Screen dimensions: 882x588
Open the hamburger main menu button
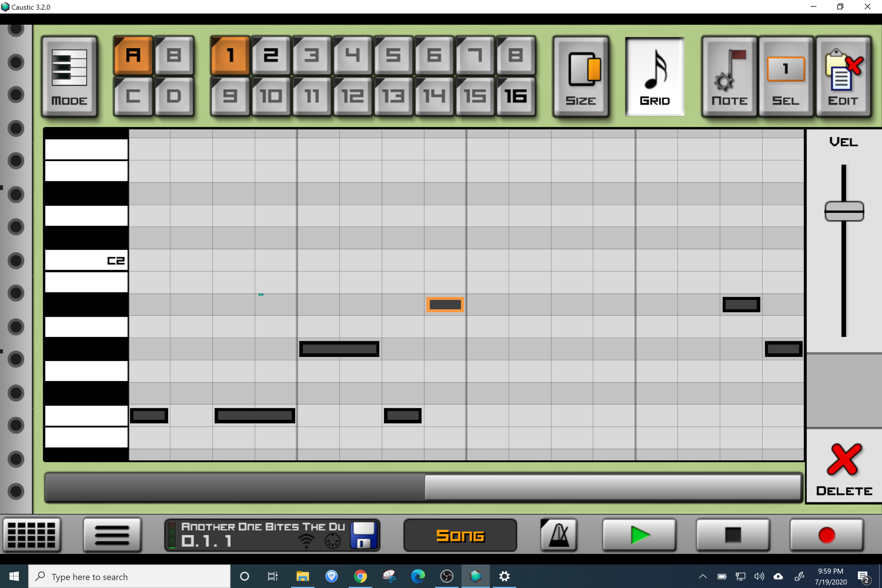point(112,535)
